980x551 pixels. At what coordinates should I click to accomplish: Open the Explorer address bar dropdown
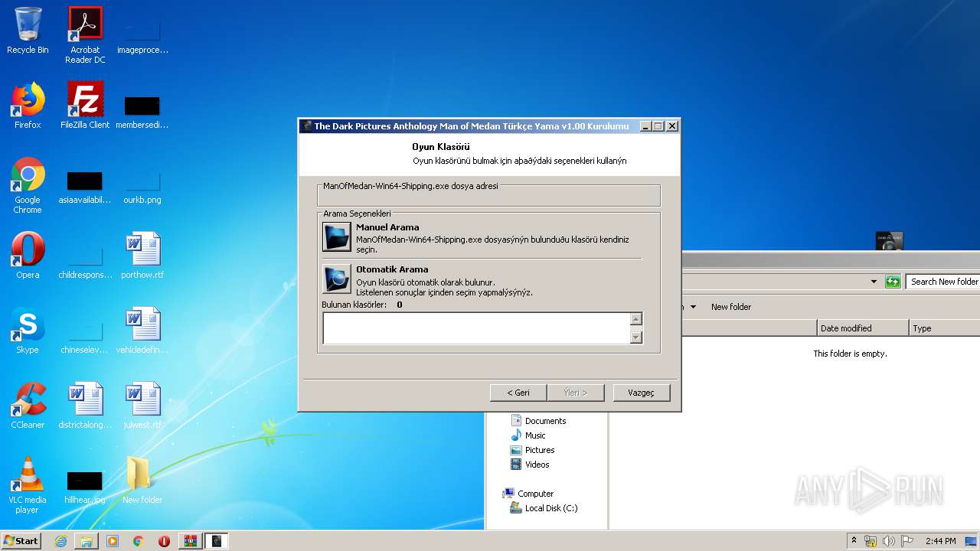click(874, 282)
